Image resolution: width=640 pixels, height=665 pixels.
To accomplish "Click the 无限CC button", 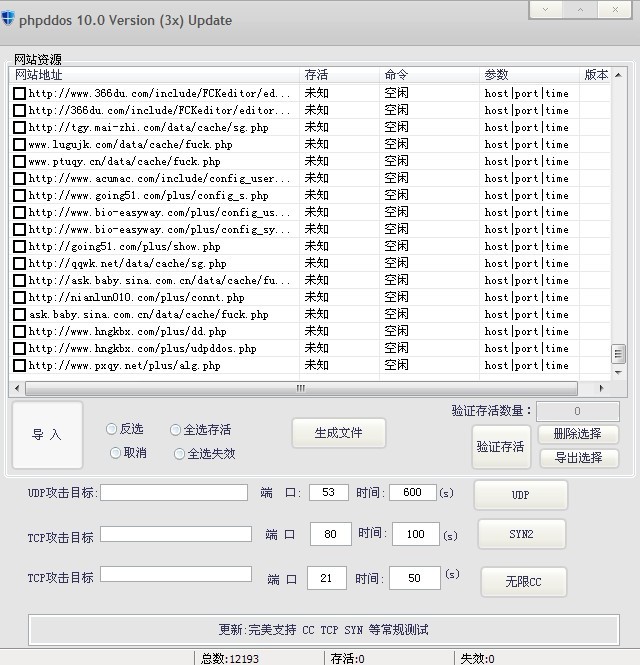I will click(523, 581).
